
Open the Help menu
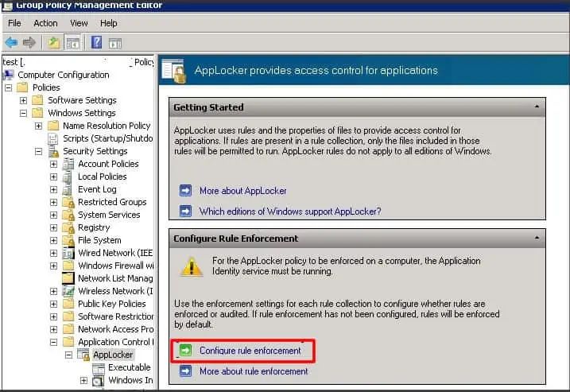click(x=109, y=23)
